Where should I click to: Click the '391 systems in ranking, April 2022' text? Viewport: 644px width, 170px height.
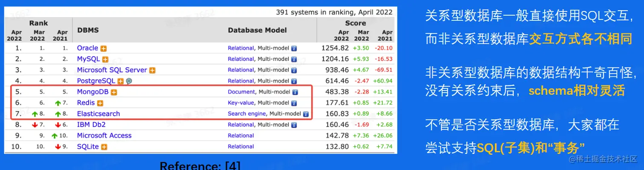coord(334,12)
